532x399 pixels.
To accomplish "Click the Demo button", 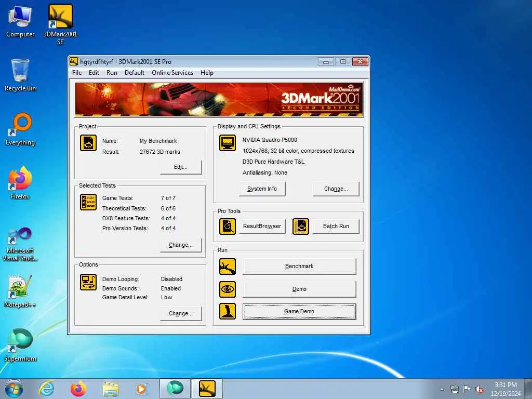I will 299,289.
